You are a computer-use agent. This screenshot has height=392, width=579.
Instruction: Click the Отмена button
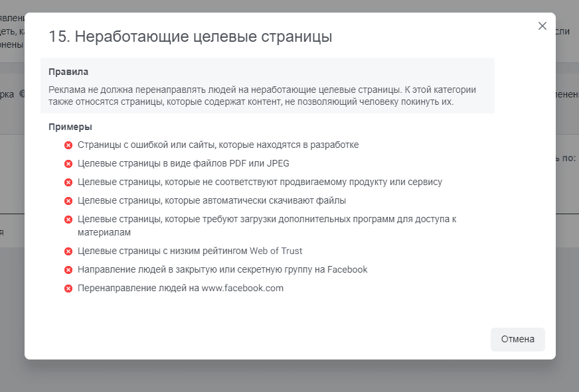click(x=518, y=339)
